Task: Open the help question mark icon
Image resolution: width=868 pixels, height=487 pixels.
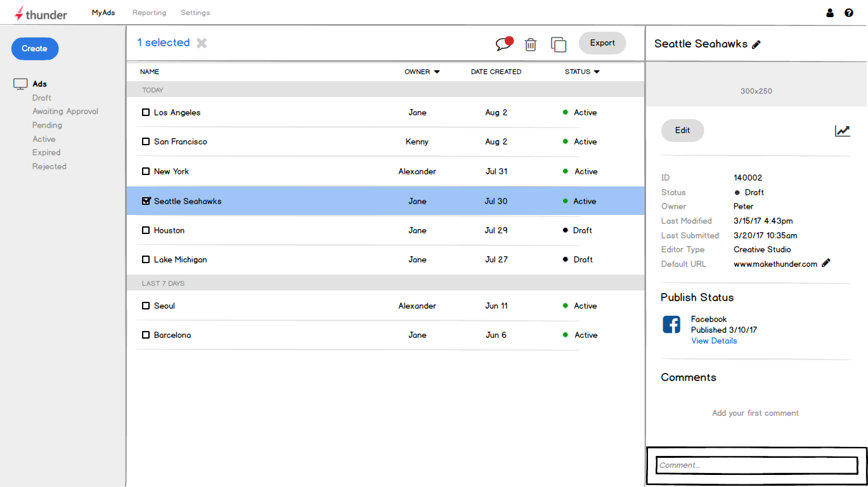Action: pyautogui.click(x=849, y=13)
